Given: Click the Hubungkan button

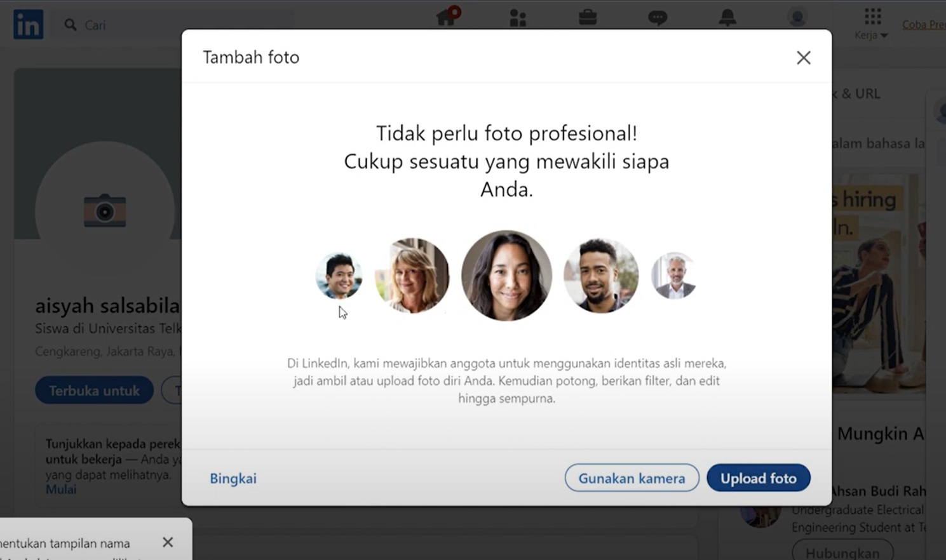Looking at the screenshot, I should point(842,551).
